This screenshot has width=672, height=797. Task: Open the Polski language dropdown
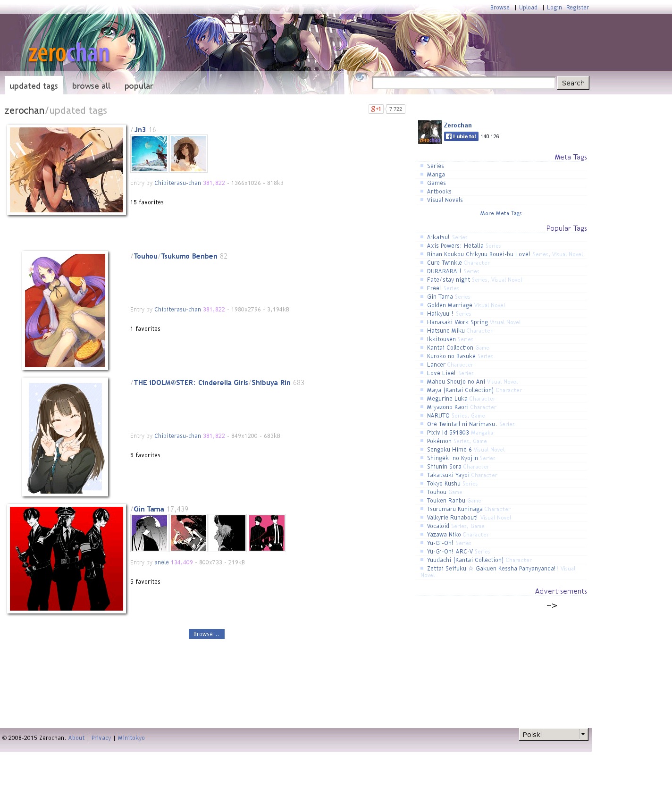click(x=553, y=734)
